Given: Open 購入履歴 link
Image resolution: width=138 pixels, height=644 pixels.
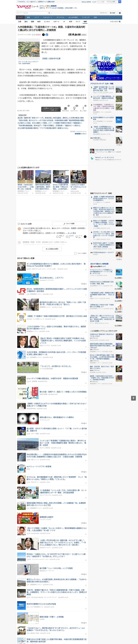Looking at the screenshot, I should pos(112,13).
